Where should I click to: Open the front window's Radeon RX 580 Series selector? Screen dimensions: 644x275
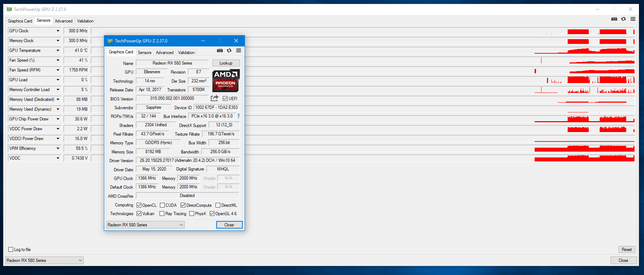pyautogui.click(x=145, y=225)
